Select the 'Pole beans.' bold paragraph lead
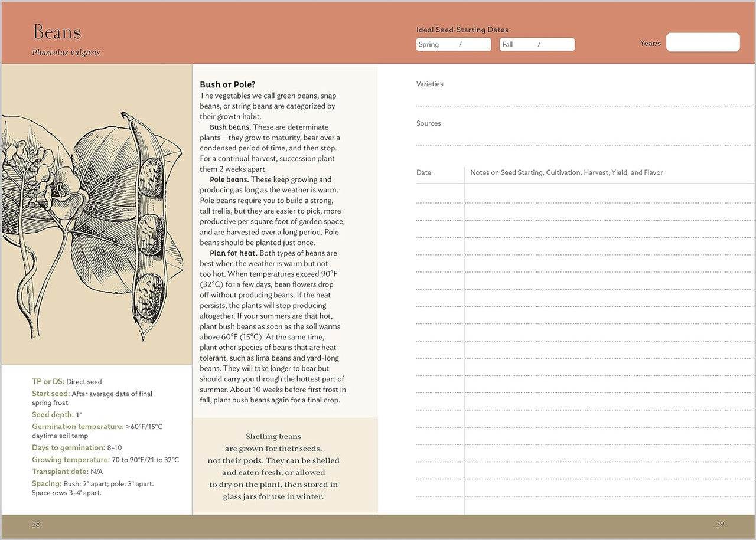 (x=229, y=179)
